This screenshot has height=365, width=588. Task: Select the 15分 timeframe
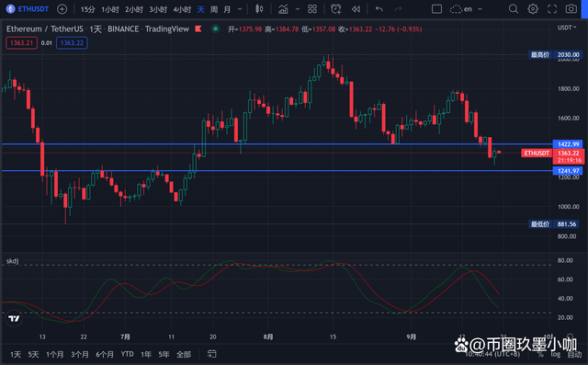(88, 9)
